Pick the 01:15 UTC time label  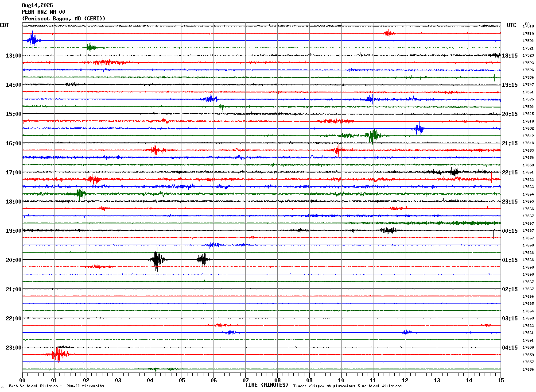(510, 260)
